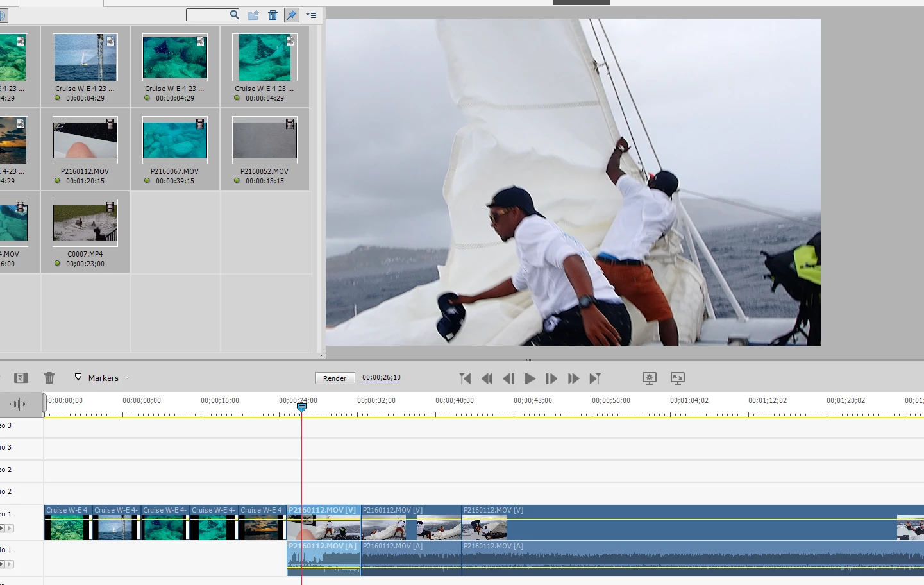Step forward one frame
This screenshot has height=585, width=924.
click(551, 378)
